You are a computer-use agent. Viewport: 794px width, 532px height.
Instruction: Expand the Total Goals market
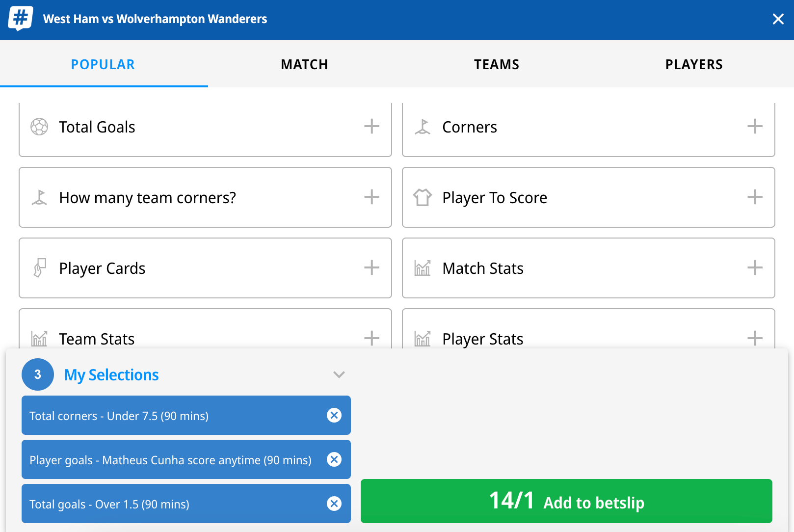click(x=371, y=126)
